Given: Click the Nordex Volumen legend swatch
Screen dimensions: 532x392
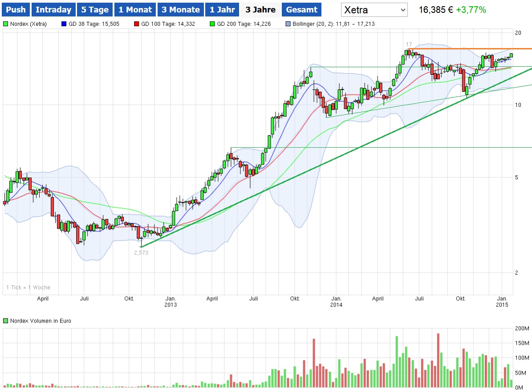Looking at the screenshot, I should [x=6, y=321].
